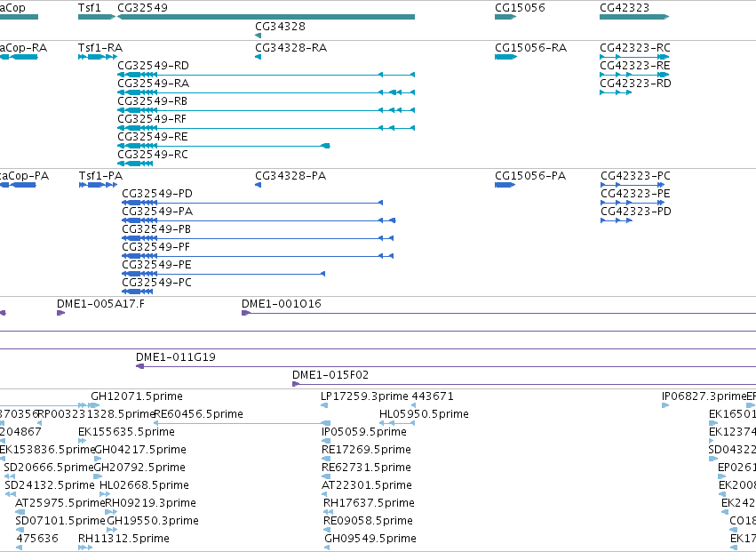Click the CG34328-PA protein label
The height and width of the screenshot is (552, 756).
pos(290,176)
